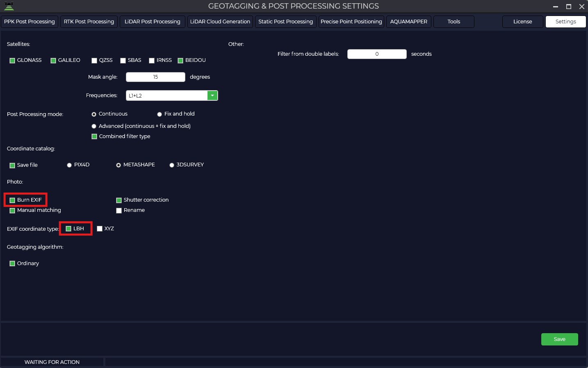Select Continuous post processing mode
This screenshot has width=588, height=368.
(94, 114)
